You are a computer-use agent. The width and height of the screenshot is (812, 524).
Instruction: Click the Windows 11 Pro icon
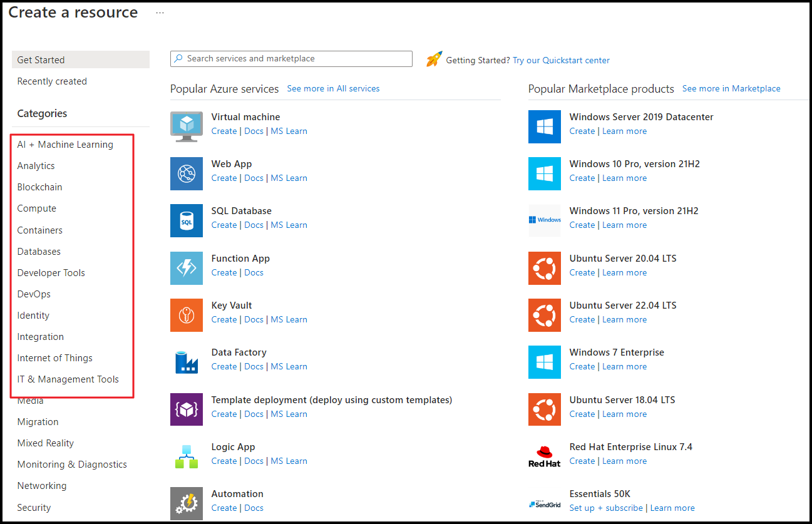[545, 220]
